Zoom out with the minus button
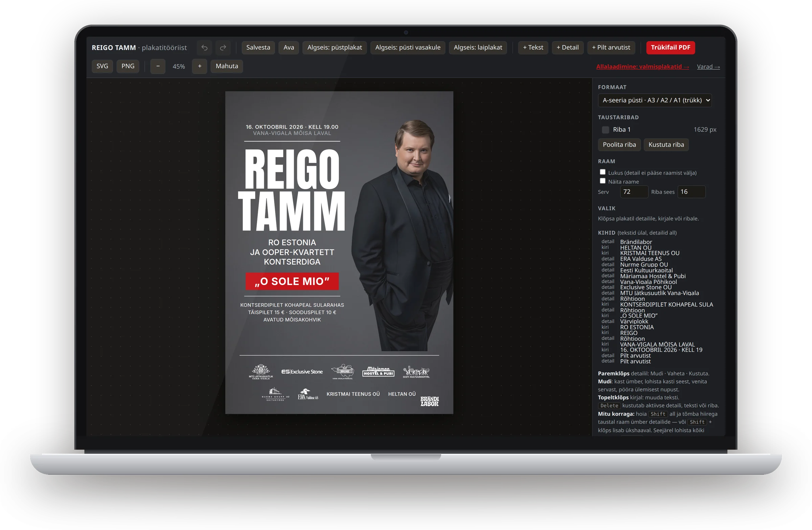 (158, 66)
